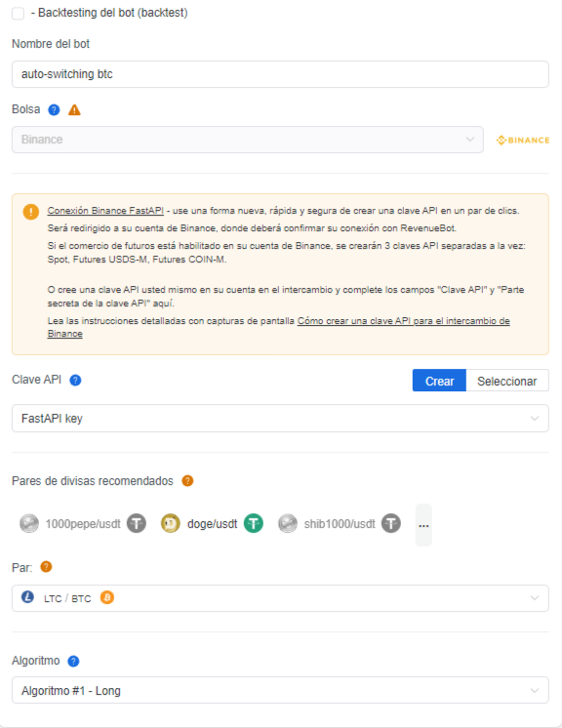Viewport: 562px width, 728px height.
Task: Switch to the Seleccionar tab
Action: [507, 381]
